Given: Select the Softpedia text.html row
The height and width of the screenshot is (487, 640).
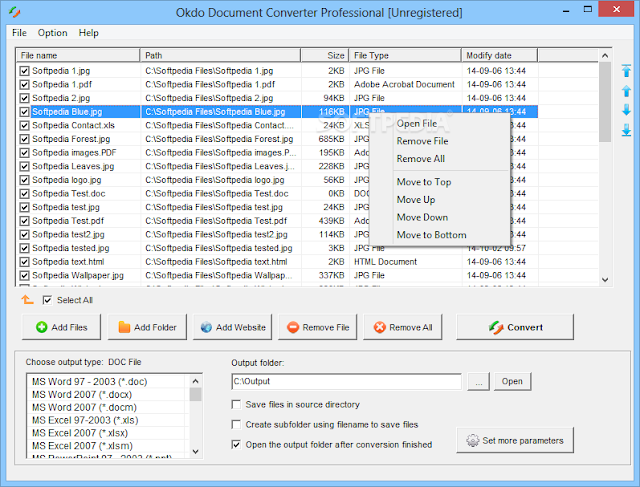Looking at the screenshot, I should click(x=278, y=262).
